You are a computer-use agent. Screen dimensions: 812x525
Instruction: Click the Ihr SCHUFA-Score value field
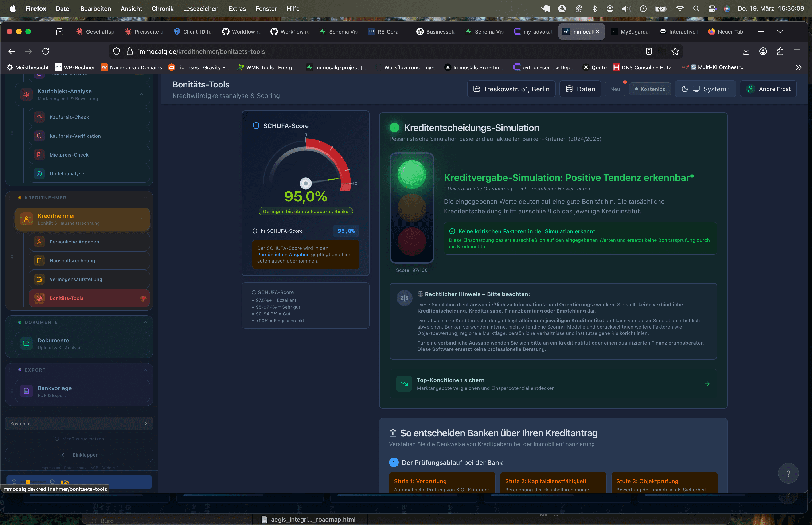pos(346,231)
